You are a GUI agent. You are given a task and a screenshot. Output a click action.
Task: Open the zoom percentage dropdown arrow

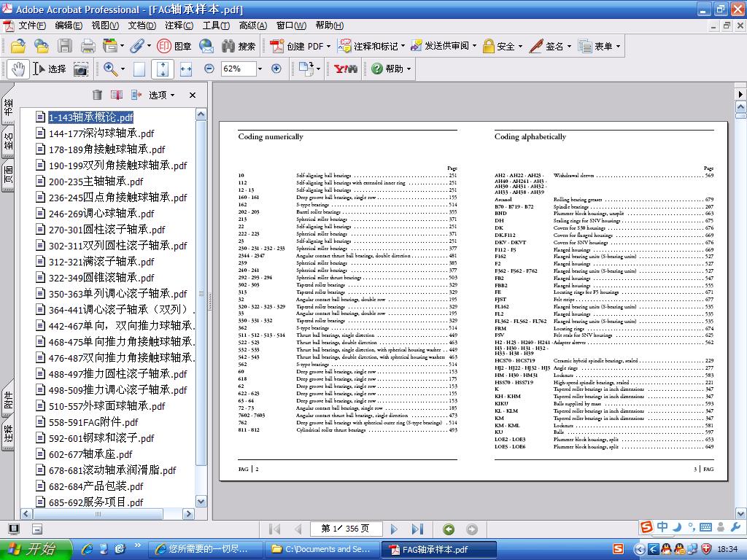coord(260,69)
